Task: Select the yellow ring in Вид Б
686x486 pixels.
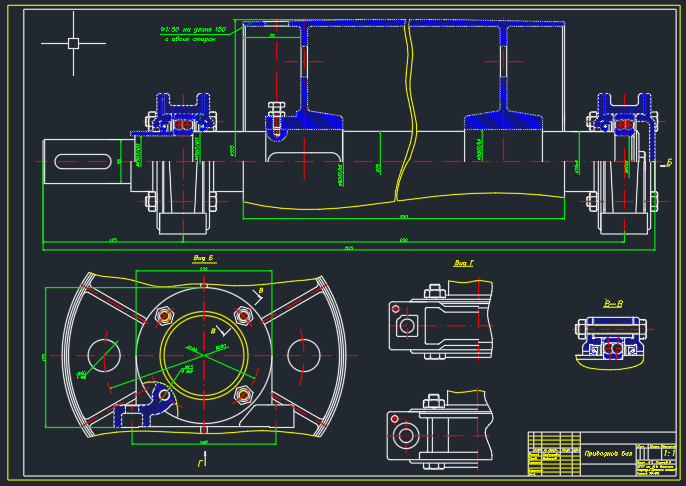Action: 204,355
